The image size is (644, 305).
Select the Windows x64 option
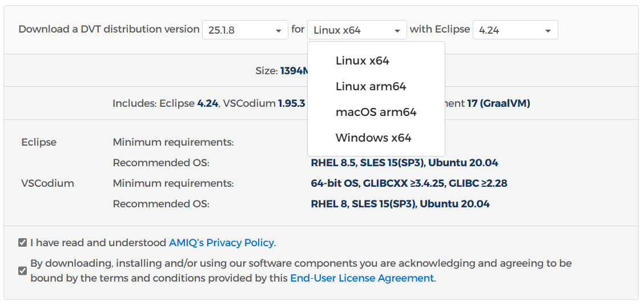click(373, 138)
